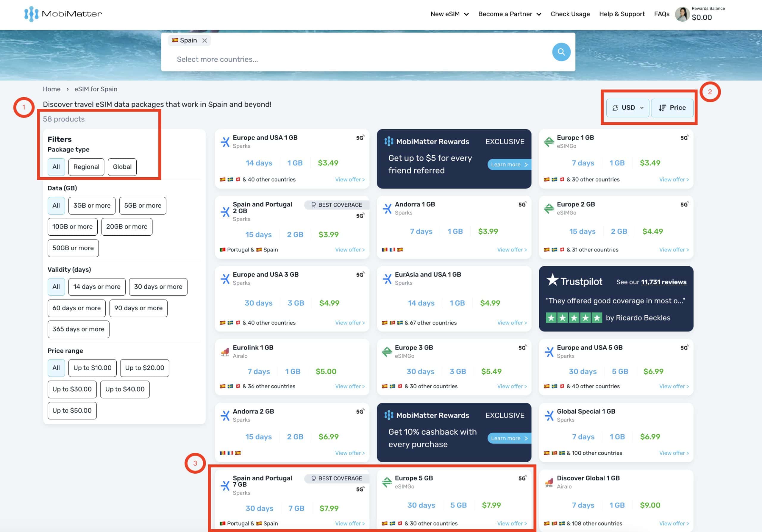Filter data by 50GB or more
This screenshot has width=762, height=532.
(x=73, y=248)
